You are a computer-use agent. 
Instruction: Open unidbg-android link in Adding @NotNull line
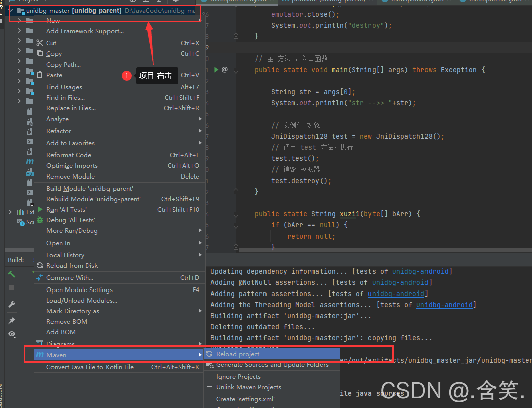pyautogui.click(x=400, y=282)
